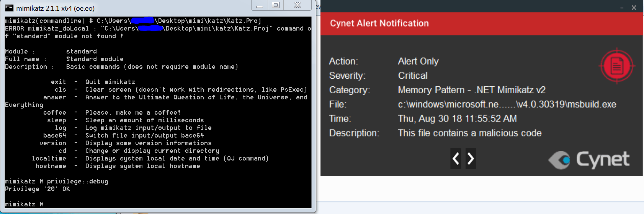
Task: Select the 'Alert Only' action value
Action: click(x=418, y=61)
